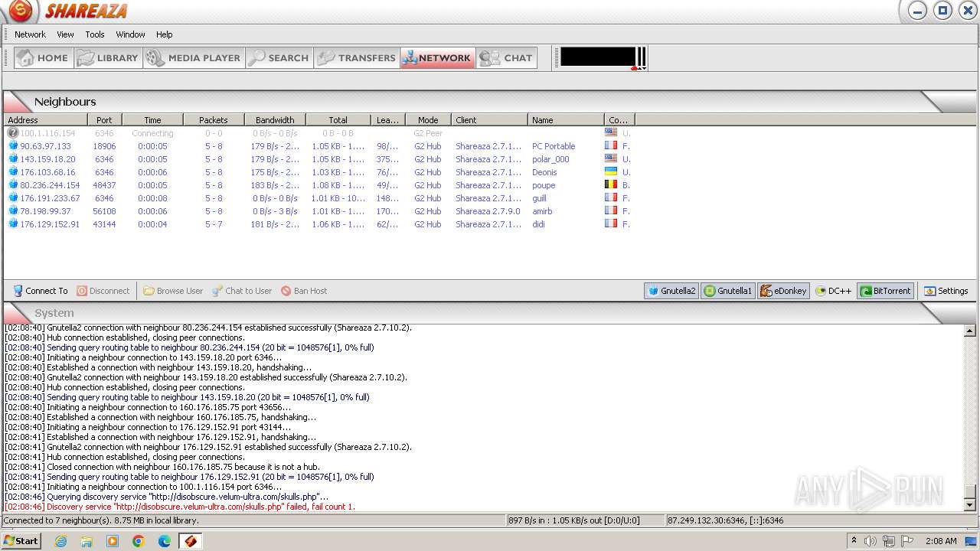
Task: Sort by Address column header
Action: pyautogui.click(x=45, y=120)
